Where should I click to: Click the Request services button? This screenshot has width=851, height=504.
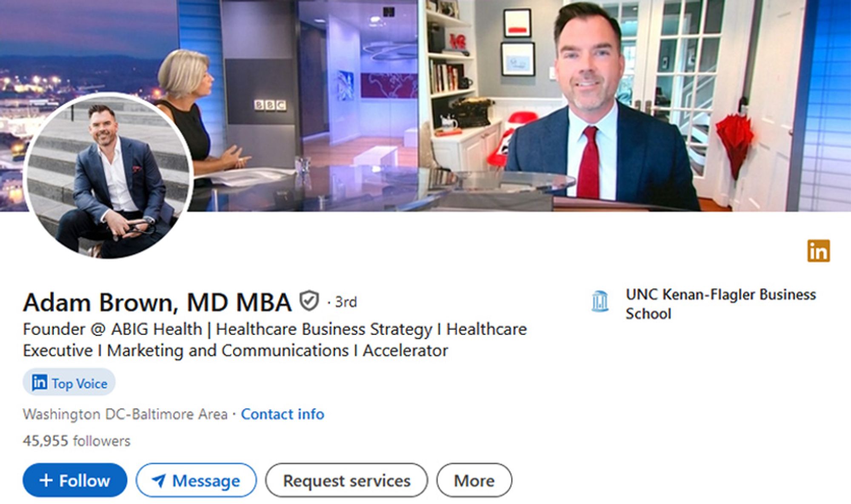(346, 480)
